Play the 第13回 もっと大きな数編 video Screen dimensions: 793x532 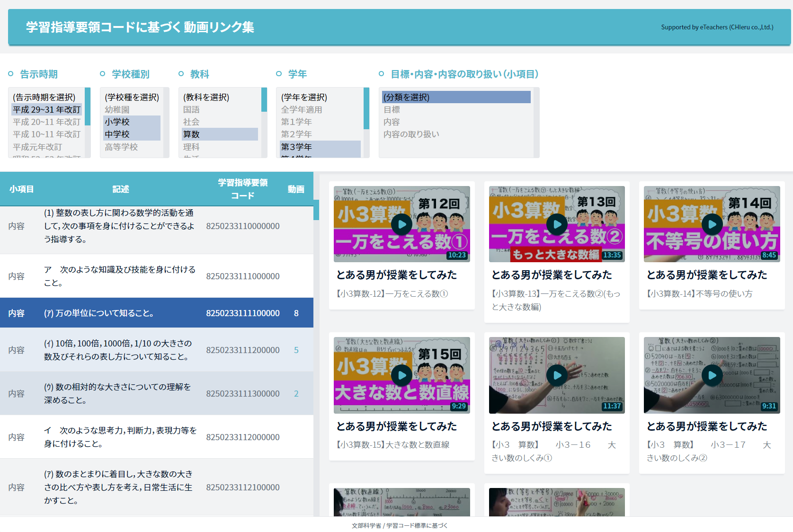[557, 224]
